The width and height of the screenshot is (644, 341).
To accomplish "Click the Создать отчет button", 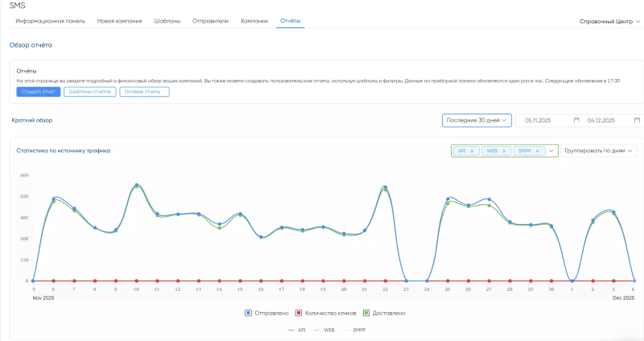I will click(x=38, y=92).
